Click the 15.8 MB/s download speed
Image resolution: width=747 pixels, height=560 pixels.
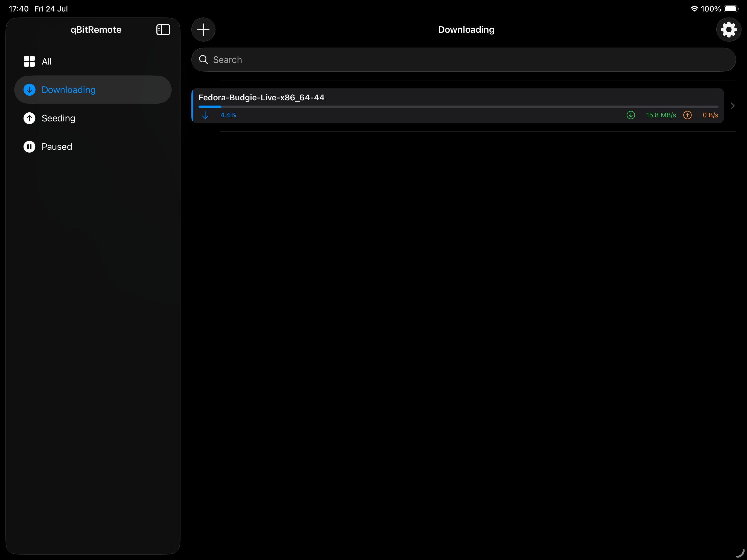[x=661, y=115]
